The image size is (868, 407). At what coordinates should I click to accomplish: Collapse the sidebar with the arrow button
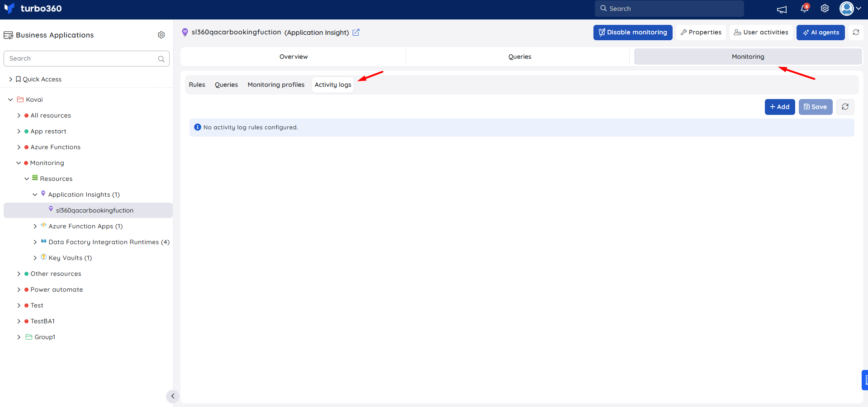pos(173,396)
